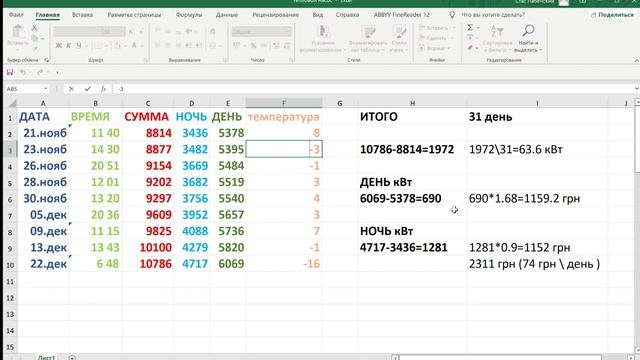The image size is (640, 360).
Task: Click the Лист1 sheet tab
Action: pos(46,357)
